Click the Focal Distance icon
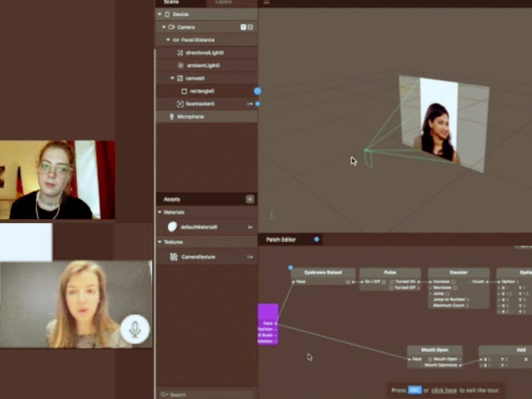 click(x=176, y=40)
